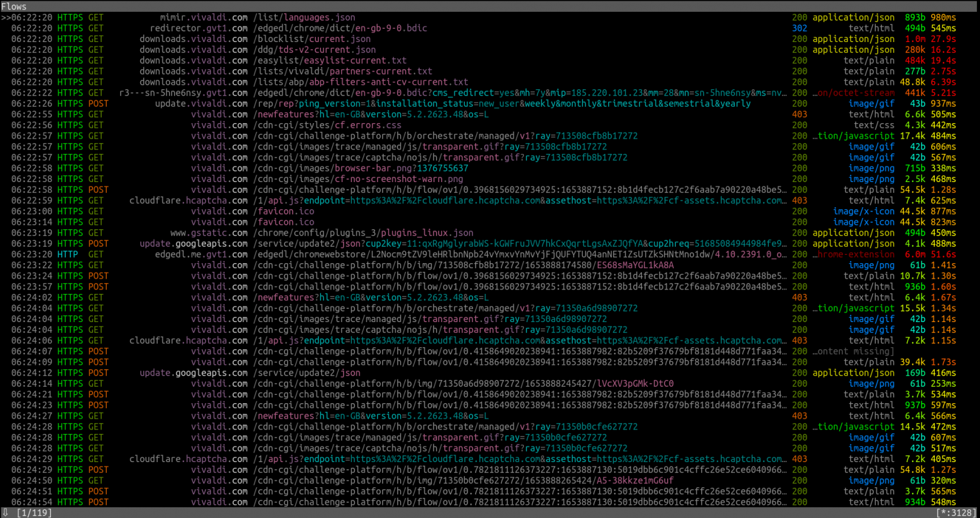The image size is (980, 518).
Task: Click the >> cursor marker on first flow
Action: (6, 18)
